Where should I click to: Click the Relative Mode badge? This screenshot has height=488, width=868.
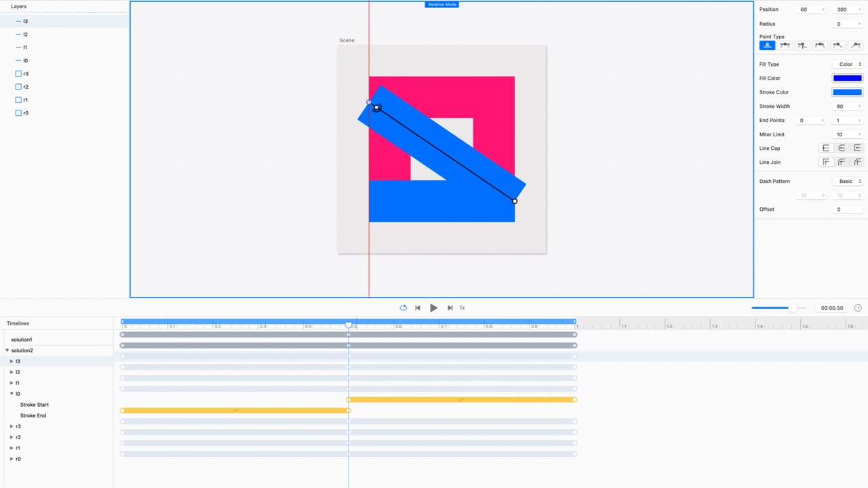pyautogui.click(x=441, y=5)
